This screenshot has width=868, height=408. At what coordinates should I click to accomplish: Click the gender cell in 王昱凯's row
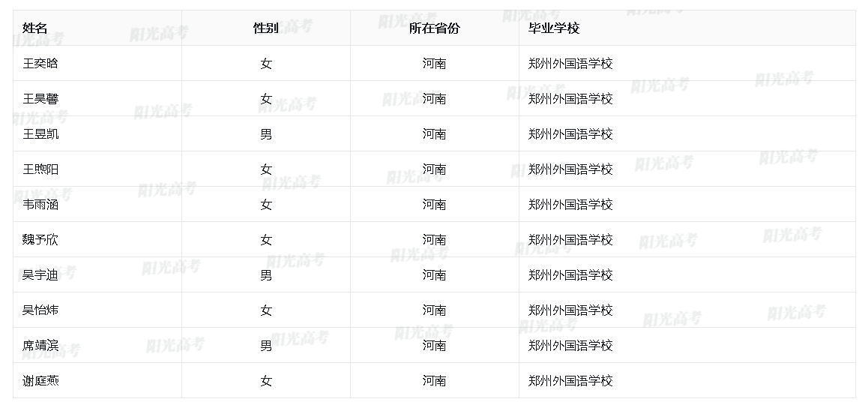[266, 134]
